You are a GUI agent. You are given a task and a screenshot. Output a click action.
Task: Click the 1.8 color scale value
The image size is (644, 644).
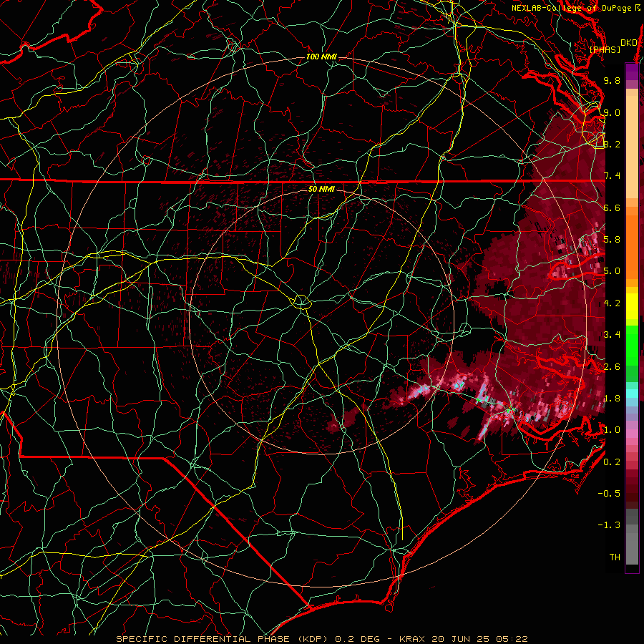click(x=612, y=399)
